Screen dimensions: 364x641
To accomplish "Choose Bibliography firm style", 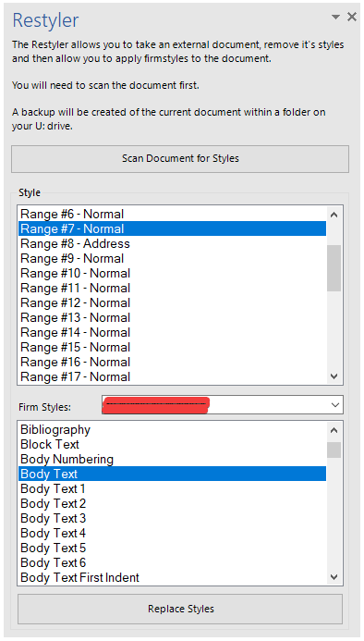I will pos(172,430).
